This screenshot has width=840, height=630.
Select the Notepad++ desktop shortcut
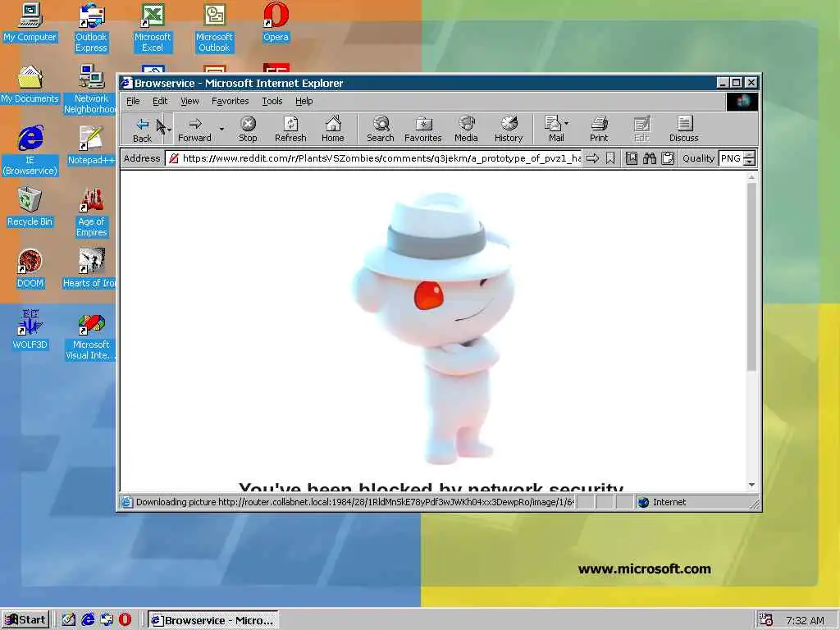coord(91,146)
